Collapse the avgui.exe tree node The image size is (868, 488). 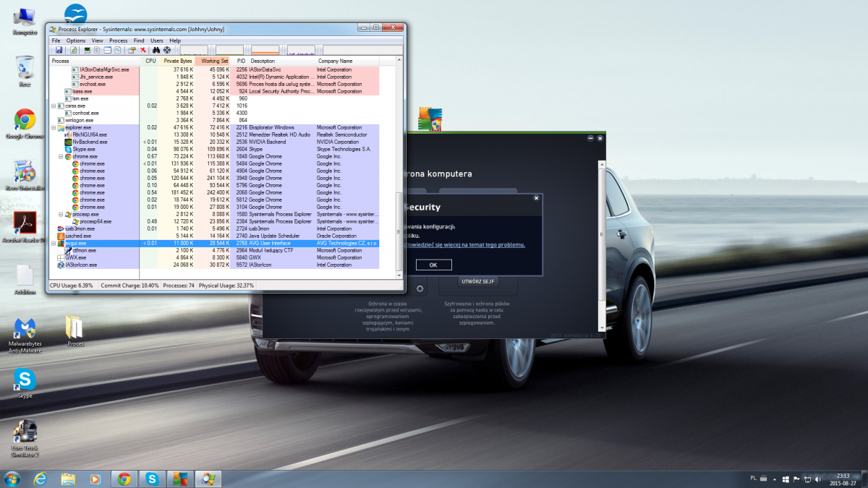(54, 243)
